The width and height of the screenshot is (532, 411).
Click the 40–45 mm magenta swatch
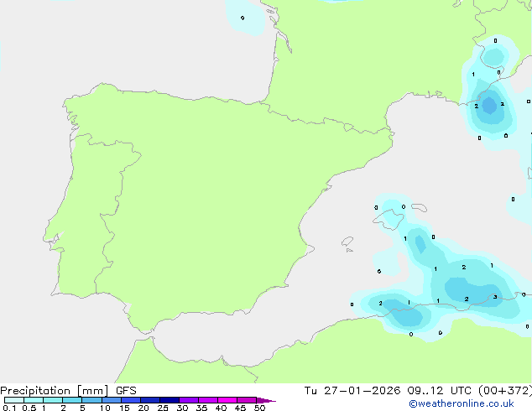pos(227,400)
